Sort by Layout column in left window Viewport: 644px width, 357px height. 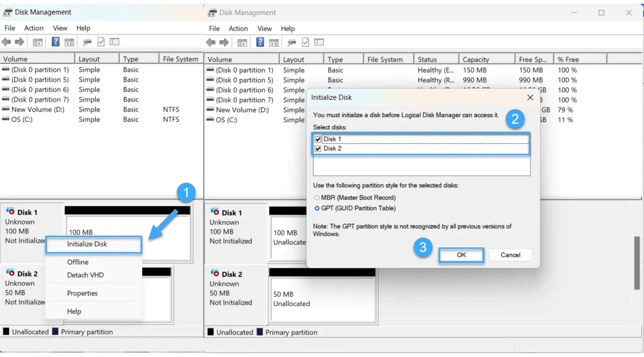tap(97, 59)
